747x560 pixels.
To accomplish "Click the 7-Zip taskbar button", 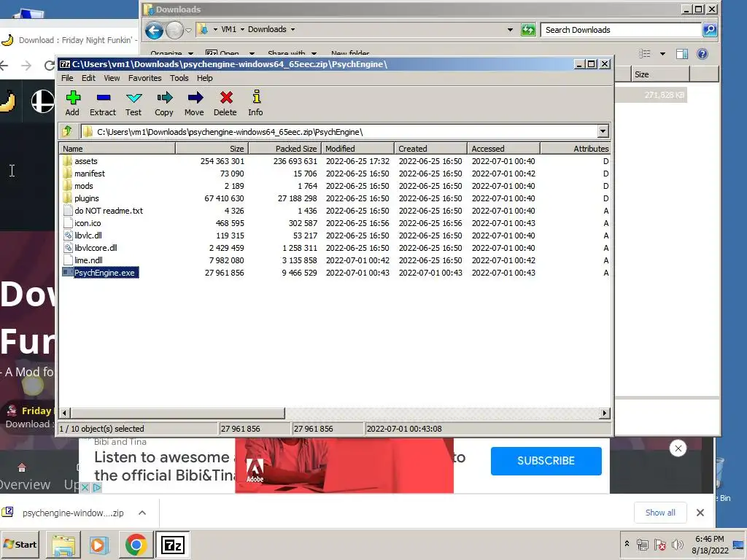I will (x=172, y=545).
